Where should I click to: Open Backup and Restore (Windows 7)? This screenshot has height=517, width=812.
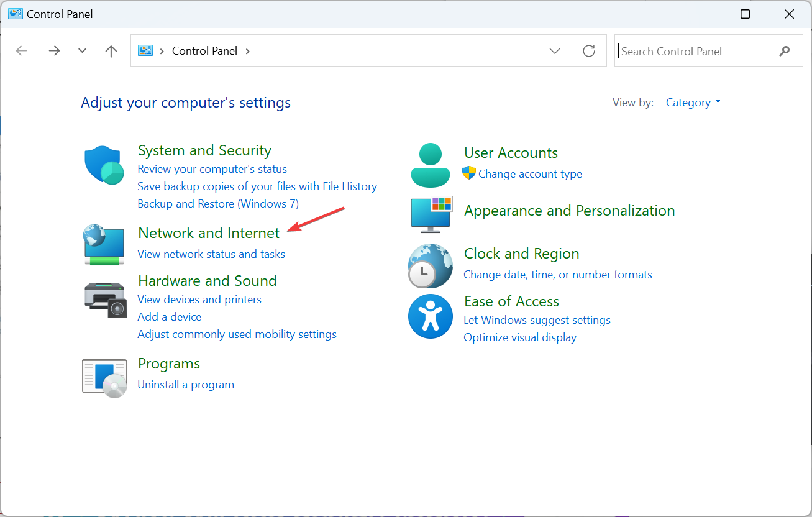[x=217, y=203]
